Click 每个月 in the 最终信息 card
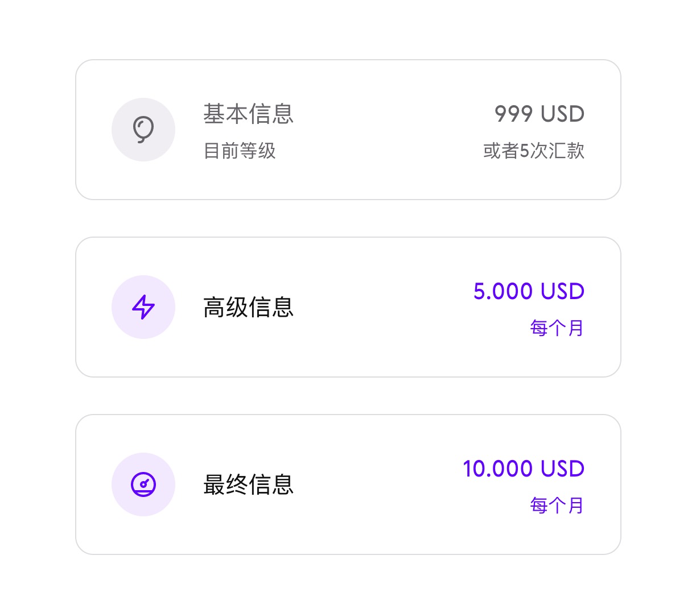Screen dimensions: 700x613 point(557,506)
